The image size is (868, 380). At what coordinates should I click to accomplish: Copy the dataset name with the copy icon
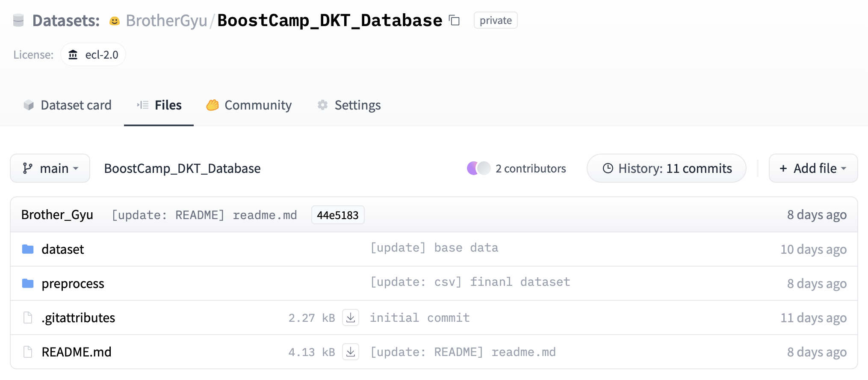[x=454, y=20]
